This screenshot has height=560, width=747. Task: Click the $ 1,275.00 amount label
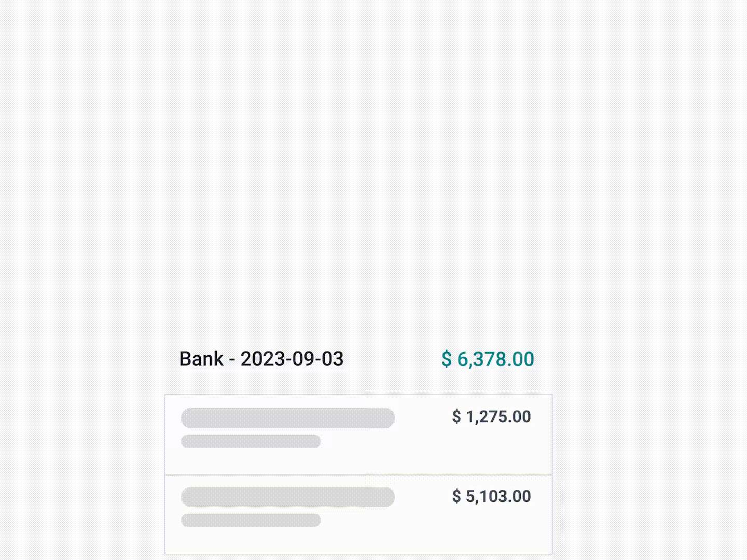[491, 416]
